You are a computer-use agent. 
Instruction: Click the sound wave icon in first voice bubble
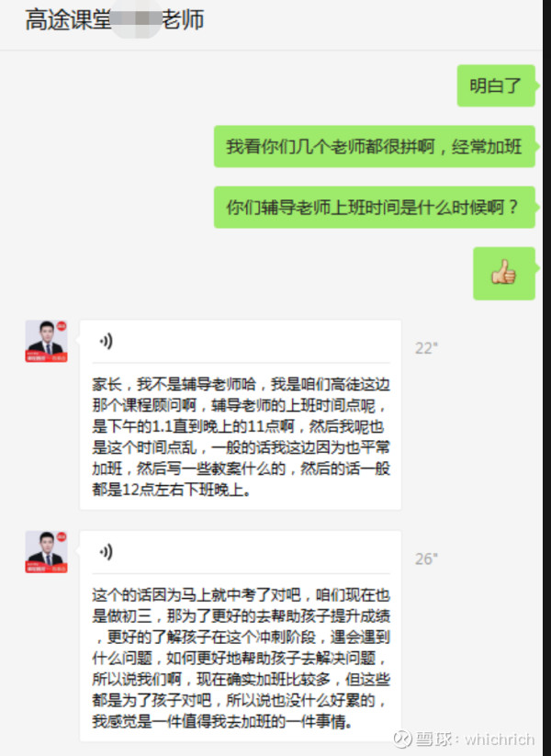tap(106, 342)
